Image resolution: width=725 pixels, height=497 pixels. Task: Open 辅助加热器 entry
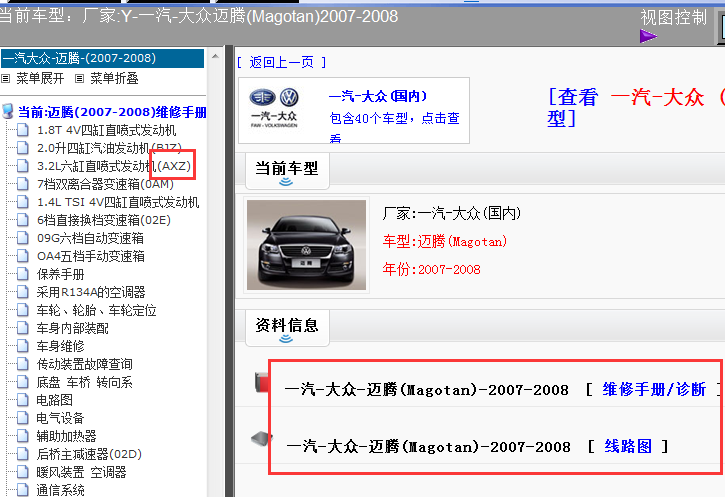(67, 436)
